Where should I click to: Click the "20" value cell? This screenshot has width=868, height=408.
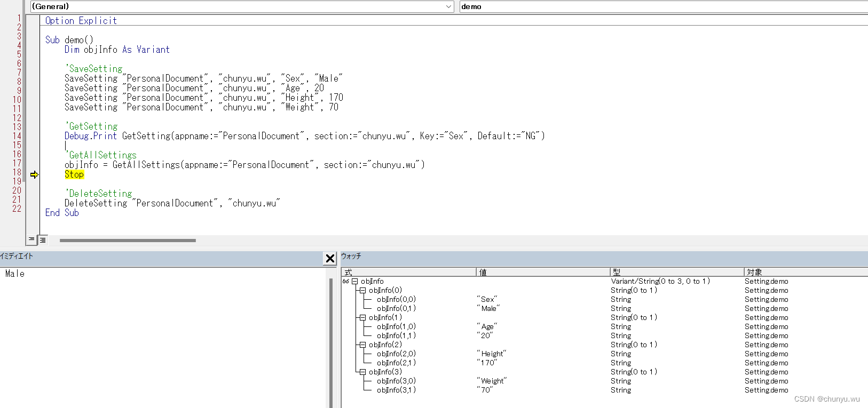pyautogui.click(x=485, y=335)
